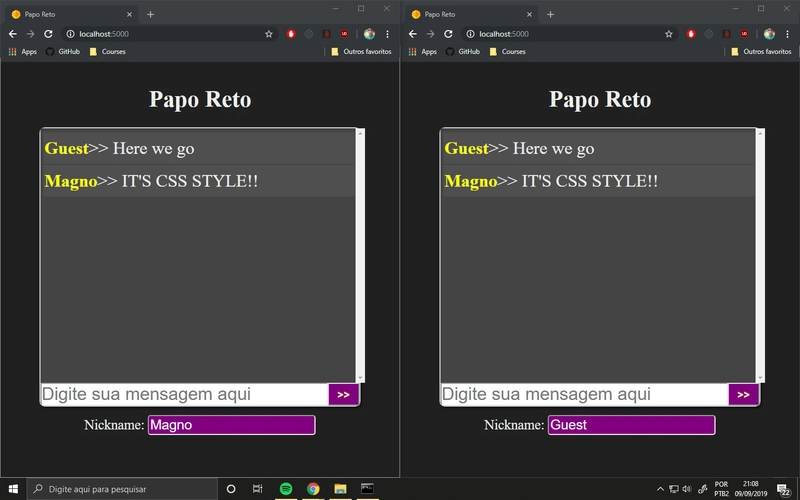
Task: Focus the message input in the right chat
Action: pyautogui.click(x=584, y=395)
